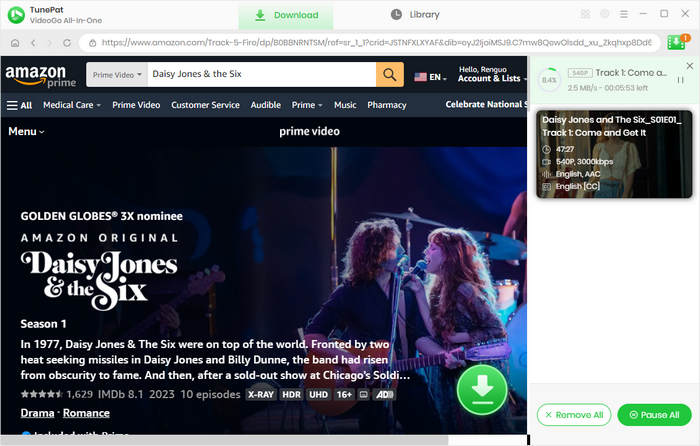Screen dimensions: 700x446
Task: Expand Account & Lists menu
Action: [491, 74]
